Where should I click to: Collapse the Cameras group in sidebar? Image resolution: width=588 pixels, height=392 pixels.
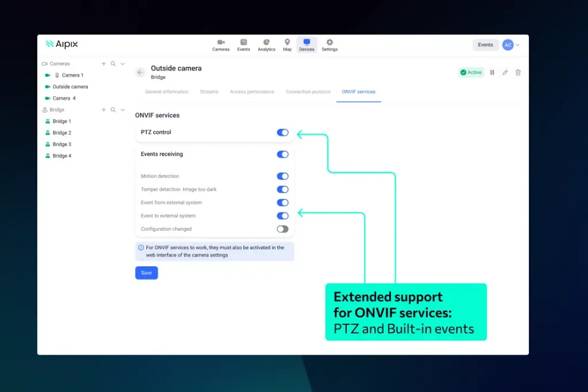122,64
